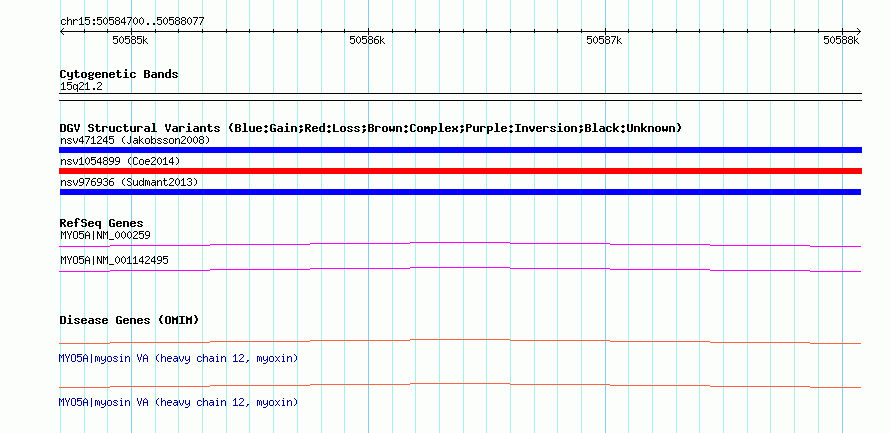Click the RefSeq Genes track title

click(x=102, y=223)
